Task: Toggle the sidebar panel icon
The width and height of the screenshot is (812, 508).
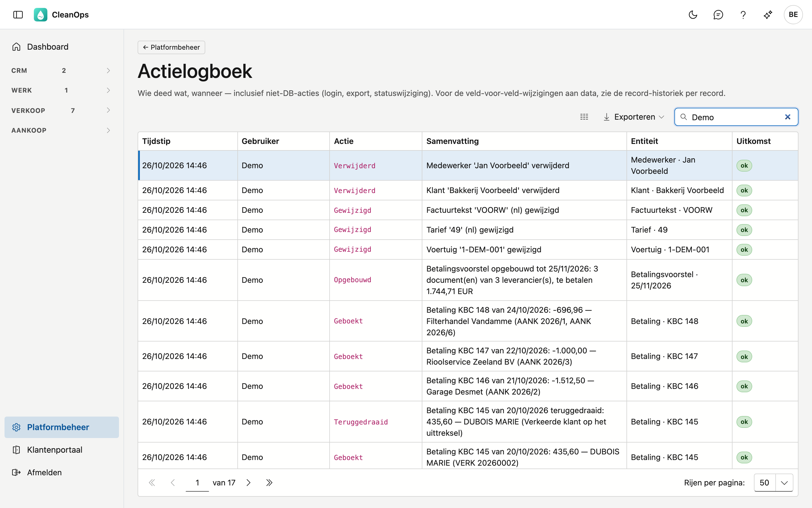Action: (18, 14)
